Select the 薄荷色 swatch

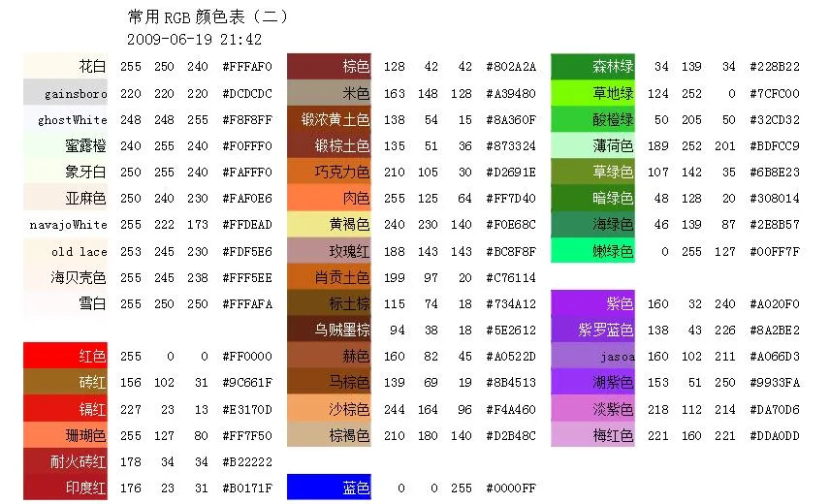coord(592,145)
